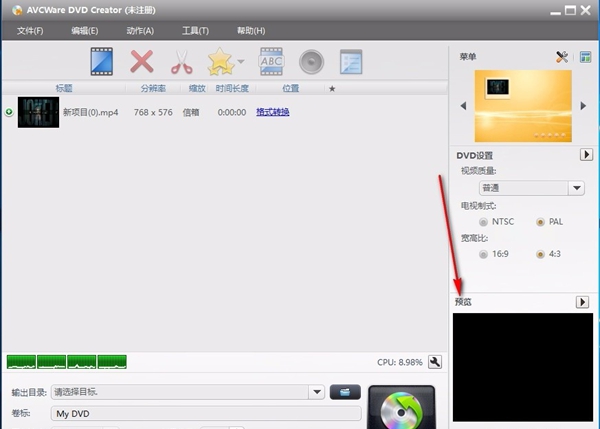Click the red X remove icon

click(x=142, y=61)
